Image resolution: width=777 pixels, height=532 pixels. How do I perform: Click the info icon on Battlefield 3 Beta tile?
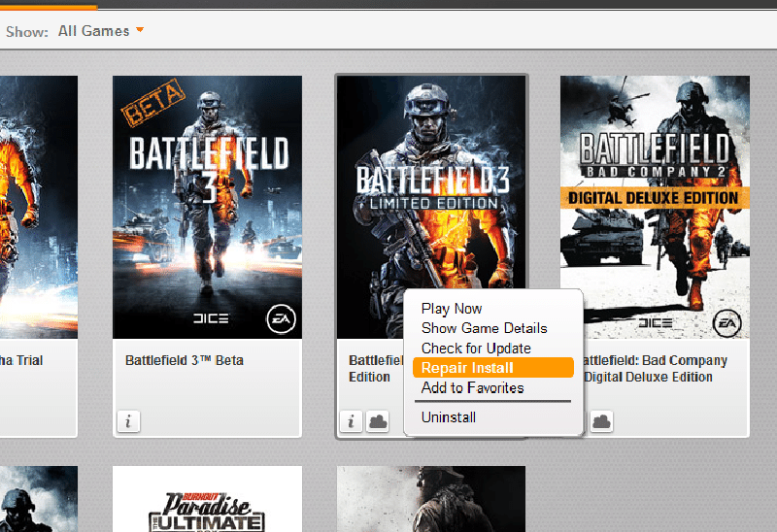click(129, 420)
